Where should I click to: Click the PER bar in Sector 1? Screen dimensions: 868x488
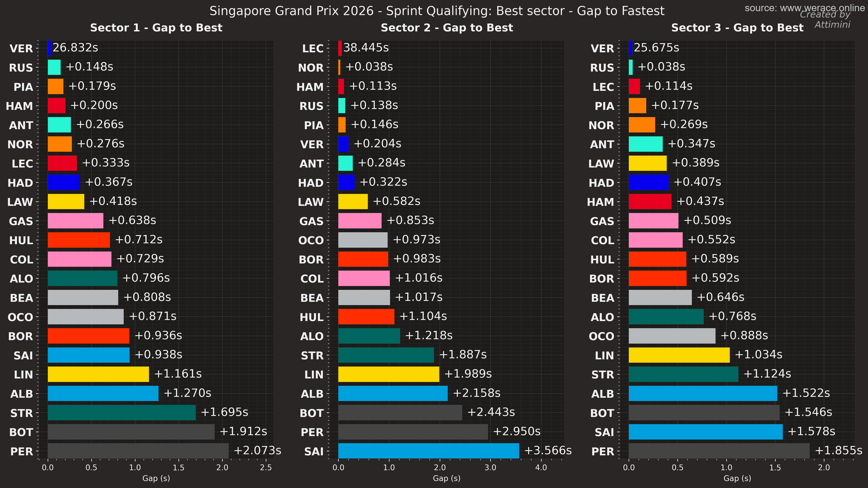(x=138, y=451)
